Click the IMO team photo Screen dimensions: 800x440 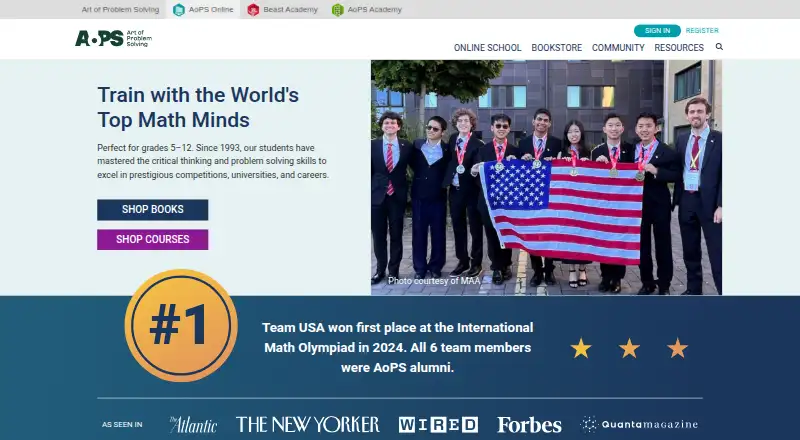546,177
